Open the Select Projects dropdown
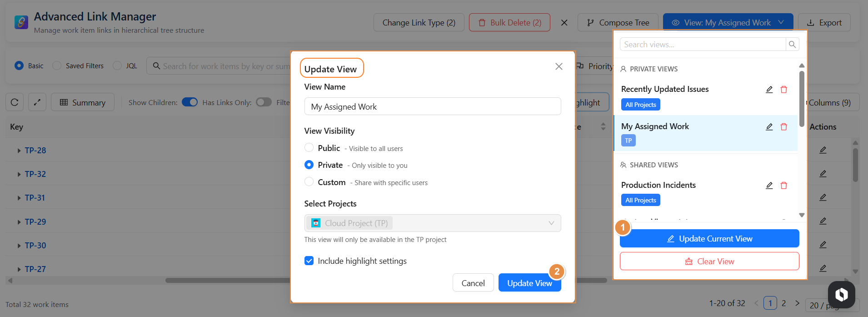Image resolution: width=868 pixels, height=317 pixels. pos(433,223)
